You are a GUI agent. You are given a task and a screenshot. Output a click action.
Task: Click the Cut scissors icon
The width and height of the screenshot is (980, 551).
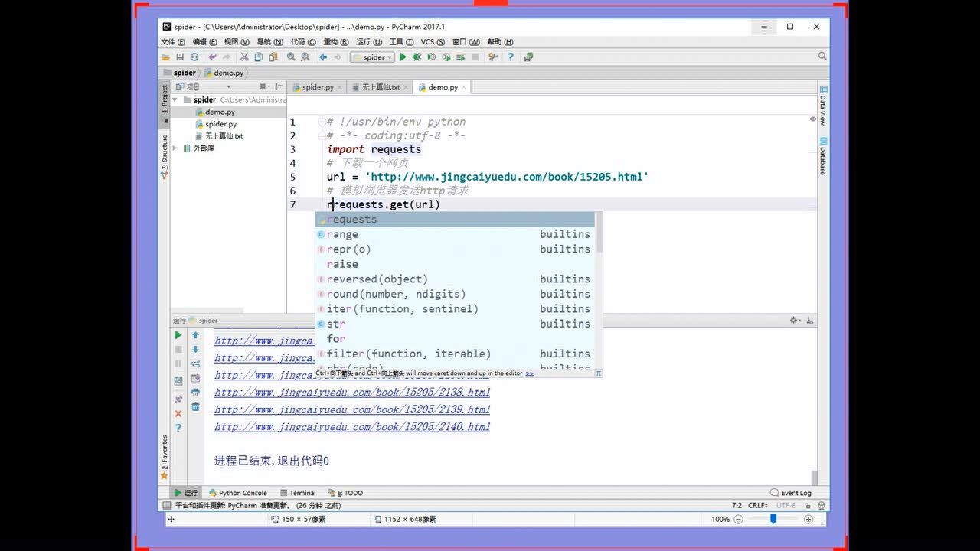tap(244, 57)
